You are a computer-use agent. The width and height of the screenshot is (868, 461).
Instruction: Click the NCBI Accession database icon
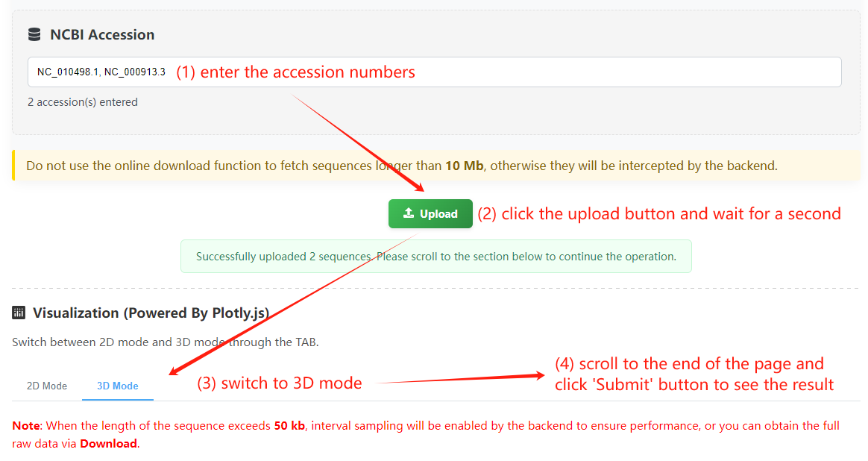34,35
